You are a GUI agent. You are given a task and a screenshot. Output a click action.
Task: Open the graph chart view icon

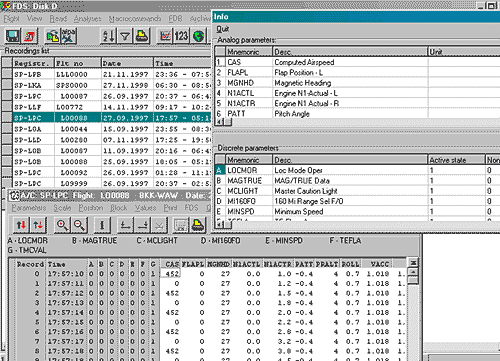(165, 36)
